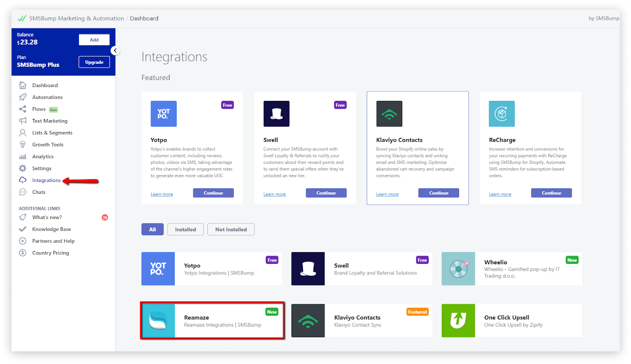Open Dashboard in the sidebar menu
Viewport: 631px width, 364px height.
point(45,85)
